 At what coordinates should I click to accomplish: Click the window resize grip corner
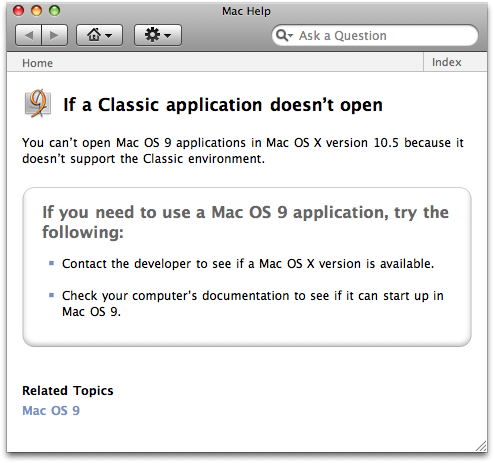(x=481, y=446)
